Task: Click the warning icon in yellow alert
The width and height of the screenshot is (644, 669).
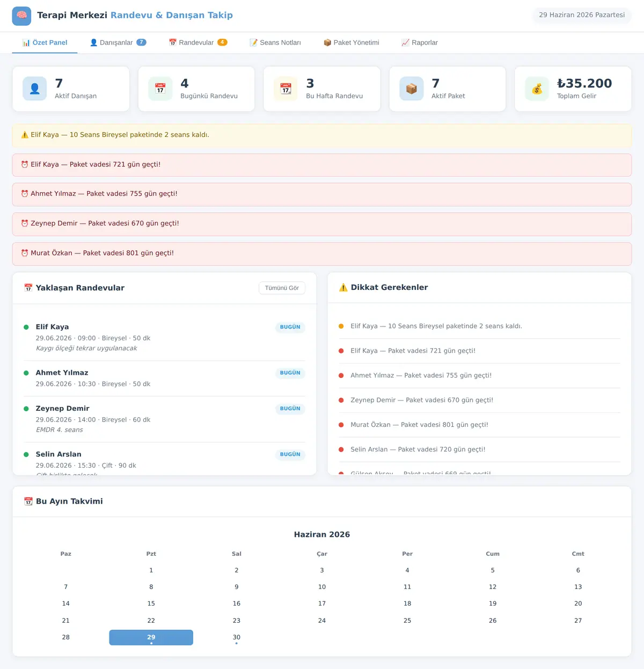Action: pos(25,135)
